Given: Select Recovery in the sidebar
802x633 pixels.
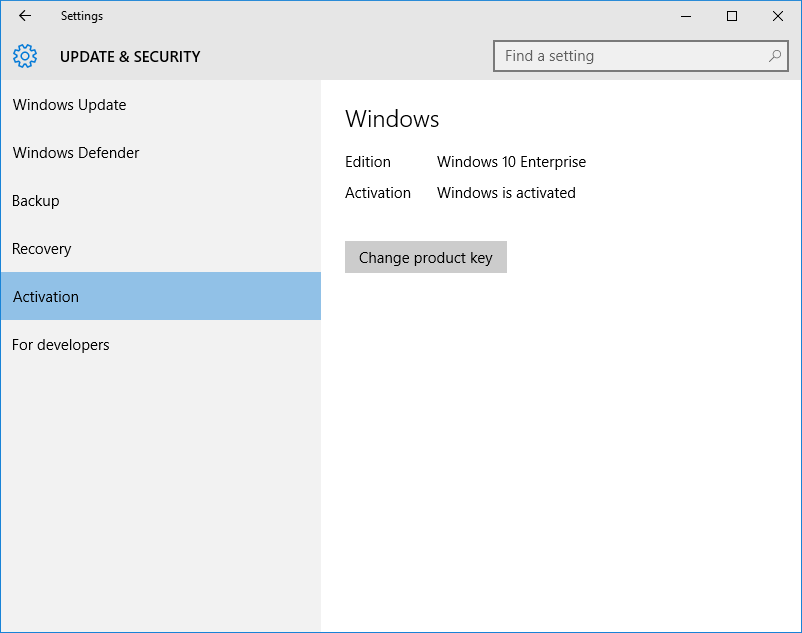Looking at the screenshot, I should click(x=161, y=249).
